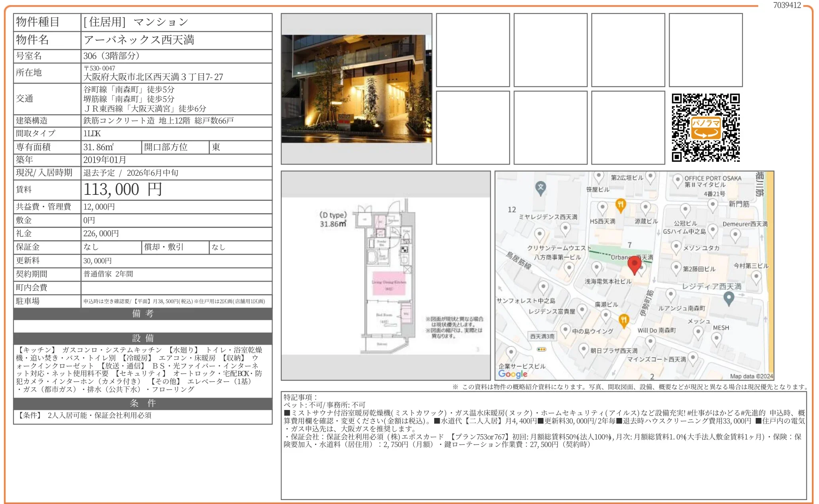Click the パノラマ icon on QR code
819x504 pixels.
click(x=705, y=127)
